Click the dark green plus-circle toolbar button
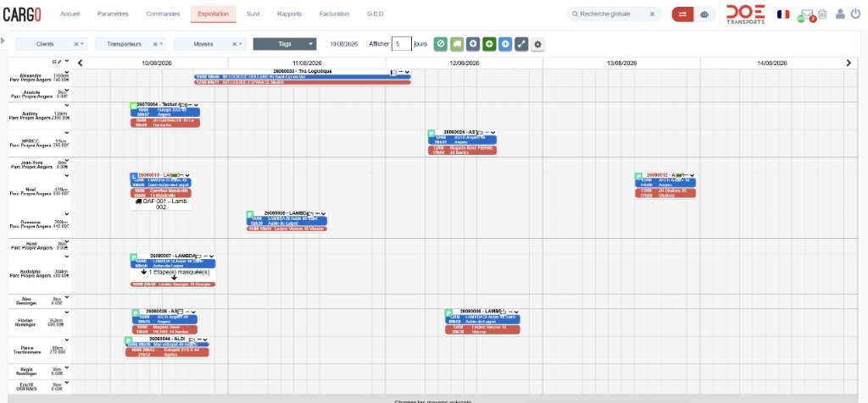868x403 pixels. click(x=489, y=44)
